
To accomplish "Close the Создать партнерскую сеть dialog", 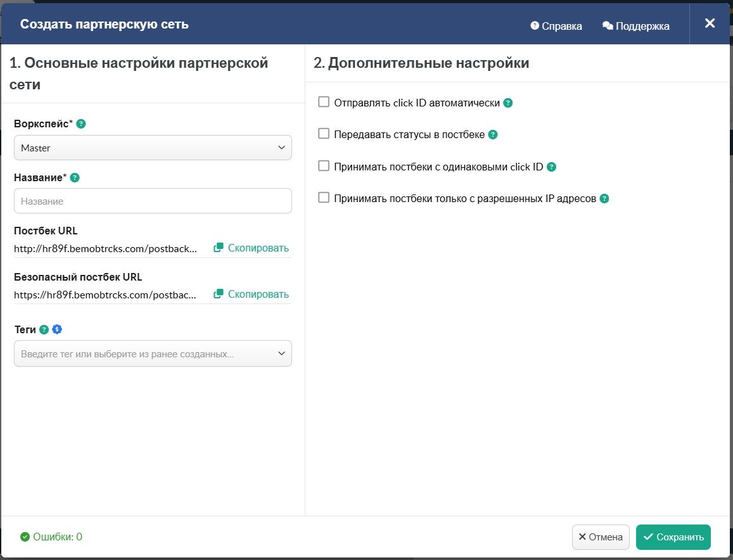I will [x=710, y=23].
